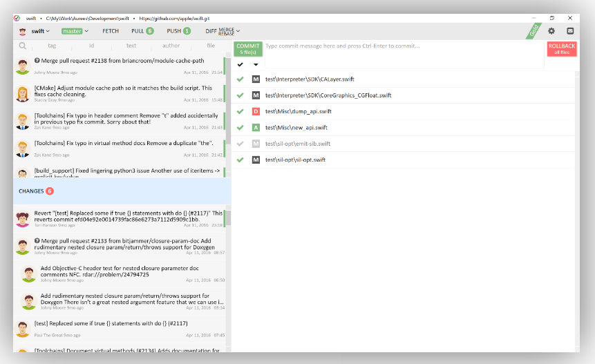595x364 pixels.
Task: Open the file selection options dropdown arrow
Action: (256, 64)
